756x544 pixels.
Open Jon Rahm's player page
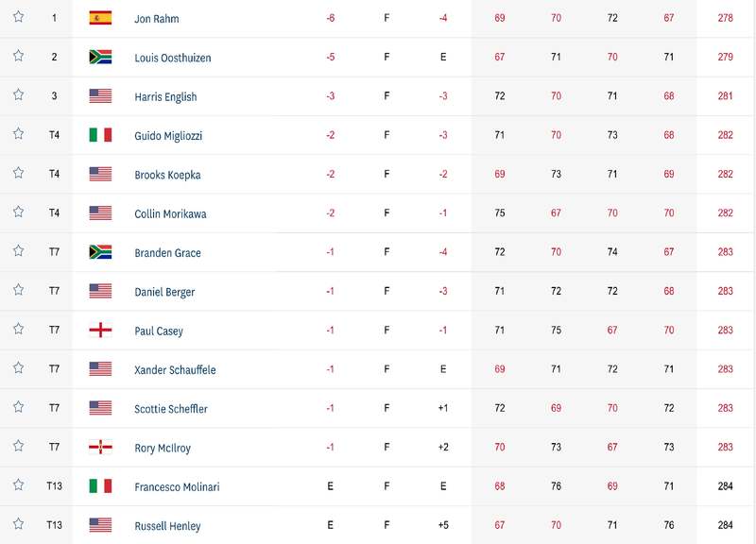point(157,19)
